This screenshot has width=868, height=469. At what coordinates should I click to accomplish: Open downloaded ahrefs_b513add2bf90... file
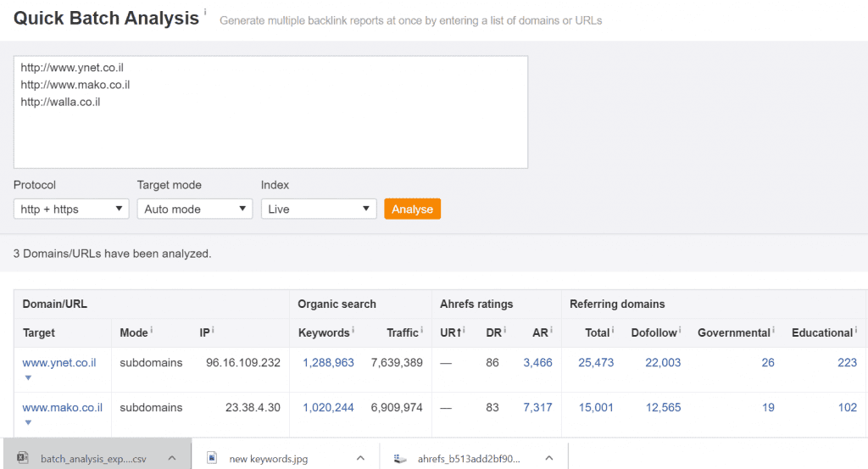coord(469,459)
